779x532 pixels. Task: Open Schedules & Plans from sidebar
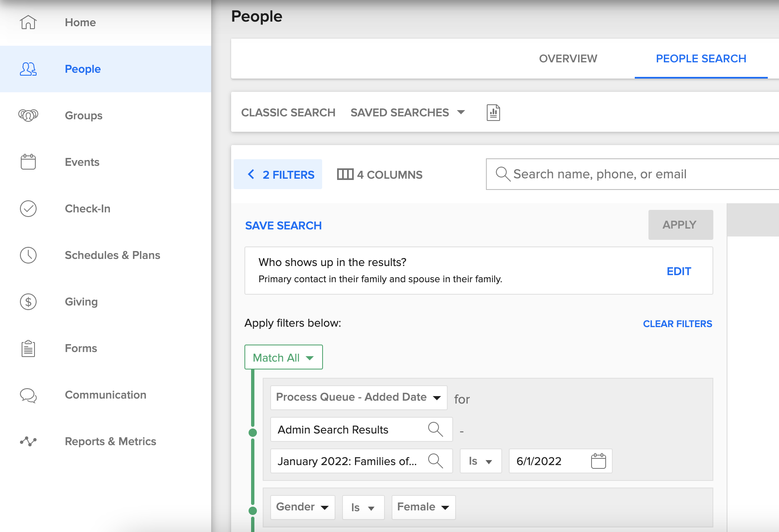point(112,255)
